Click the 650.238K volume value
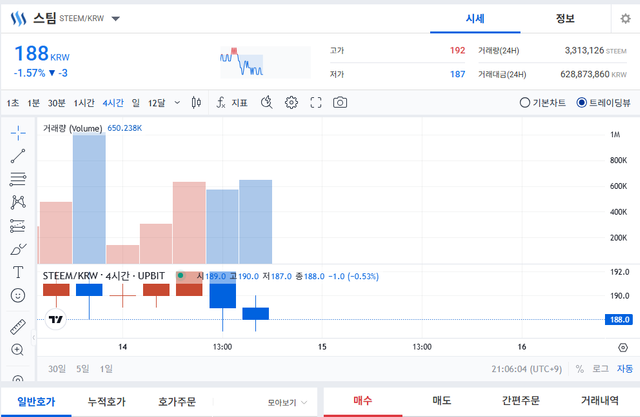Image resolution: width=640 pixels, height=417 pixels. tap(124, 128)
